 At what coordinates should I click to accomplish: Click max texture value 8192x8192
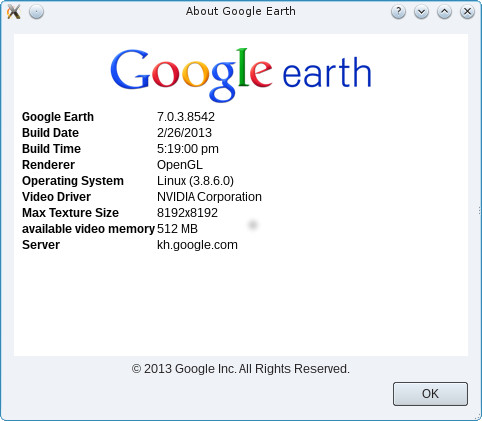point(187,213)
